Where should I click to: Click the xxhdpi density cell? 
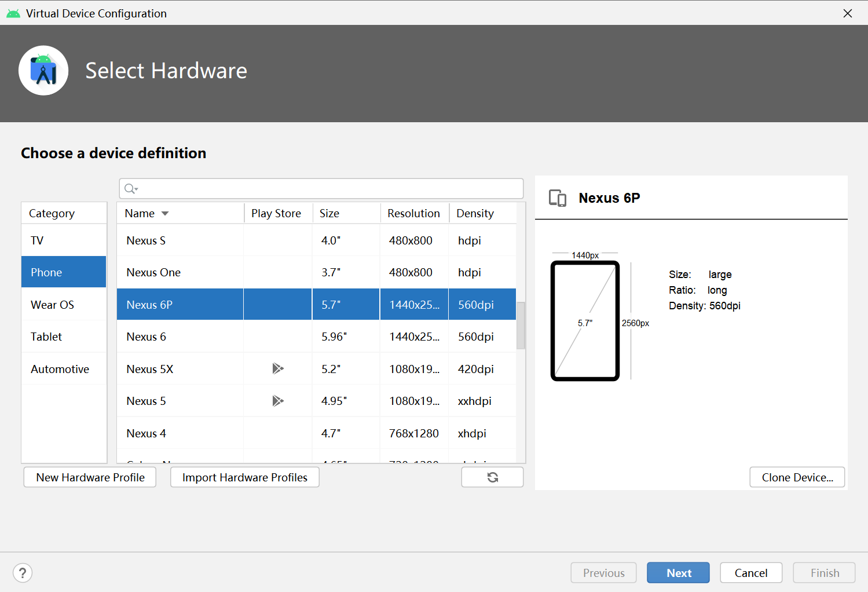point(475,401)
